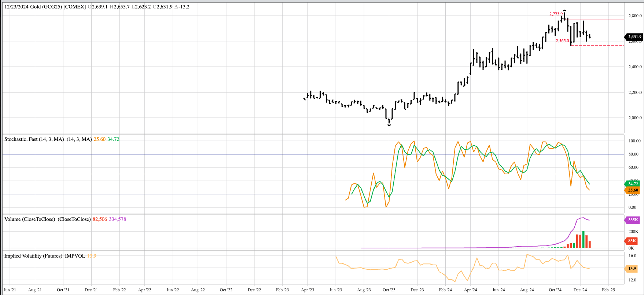Image resolution: width=644 pixels, height=295 pixels.
Task: Click the Stochastic, Fast (14, 3, MA) label
Action: pos(34,139)
